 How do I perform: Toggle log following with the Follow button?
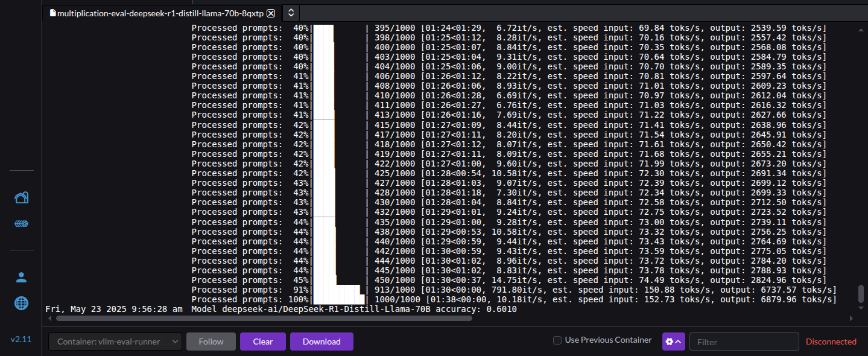click(211, 341)
